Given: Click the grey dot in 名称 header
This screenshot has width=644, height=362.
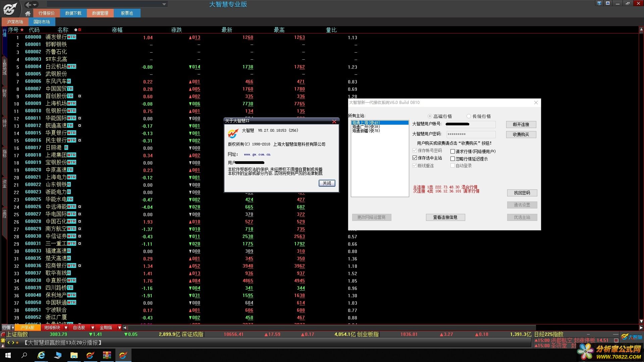Looking at the screenshot, I should pos(76,30).
